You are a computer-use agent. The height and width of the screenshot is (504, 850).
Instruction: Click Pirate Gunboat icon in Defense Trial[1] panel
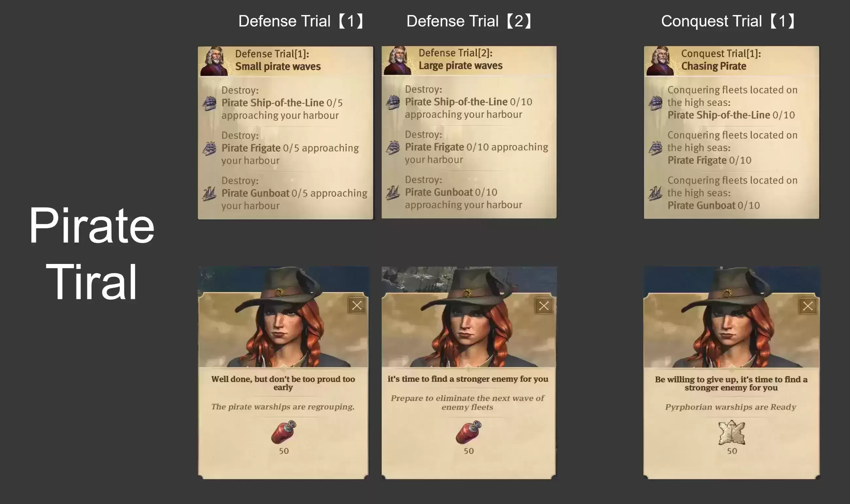210,194
